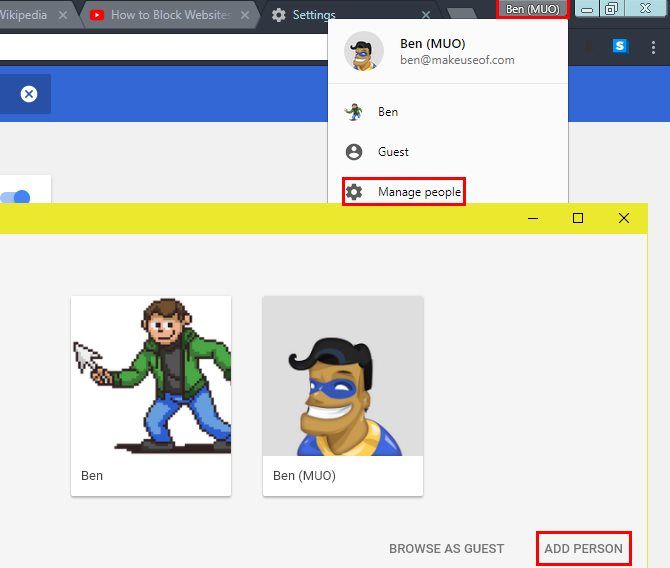Click the Ben (MUO) label under second card
This screenshot has width=670, height=568.
click(304, 476)
